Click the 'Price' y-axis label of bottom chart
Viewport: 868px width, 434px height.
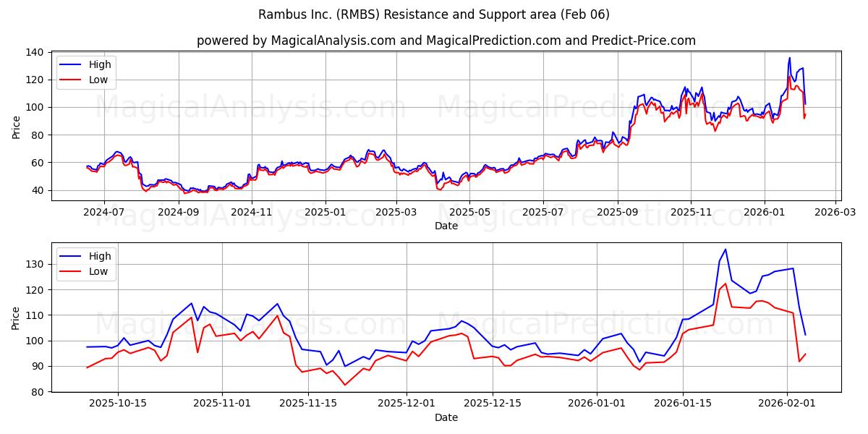pyautogui.click(x=17, y=318)
